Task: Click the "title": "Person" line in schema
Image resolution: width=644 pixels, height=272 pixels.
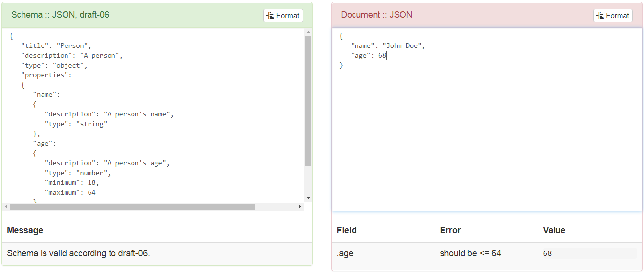Action: [x=56, y=45]
